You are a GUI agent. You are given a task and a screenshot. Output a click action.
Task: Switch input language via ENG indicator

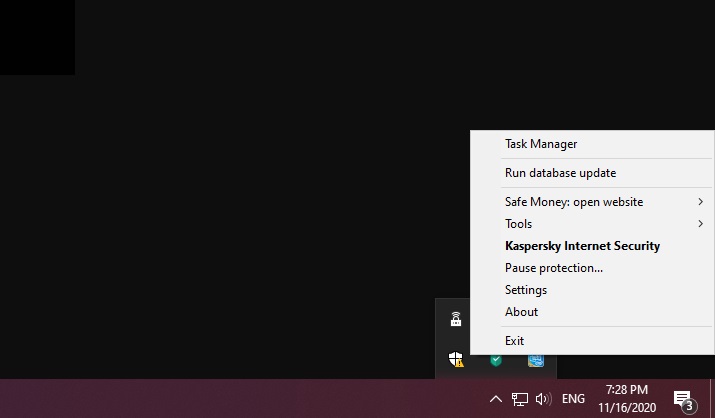pos(573,399)
